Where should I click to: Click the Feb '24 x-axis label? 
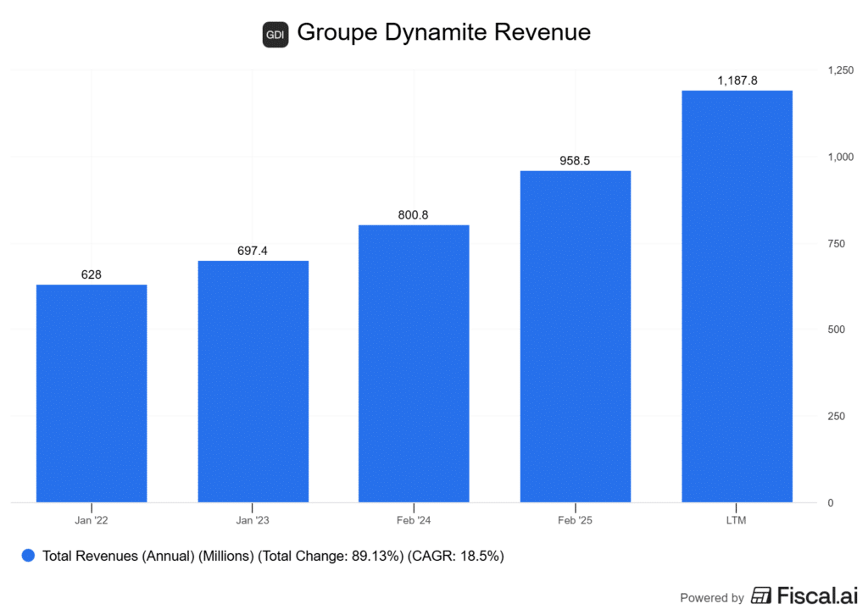(x=414, y=518)
